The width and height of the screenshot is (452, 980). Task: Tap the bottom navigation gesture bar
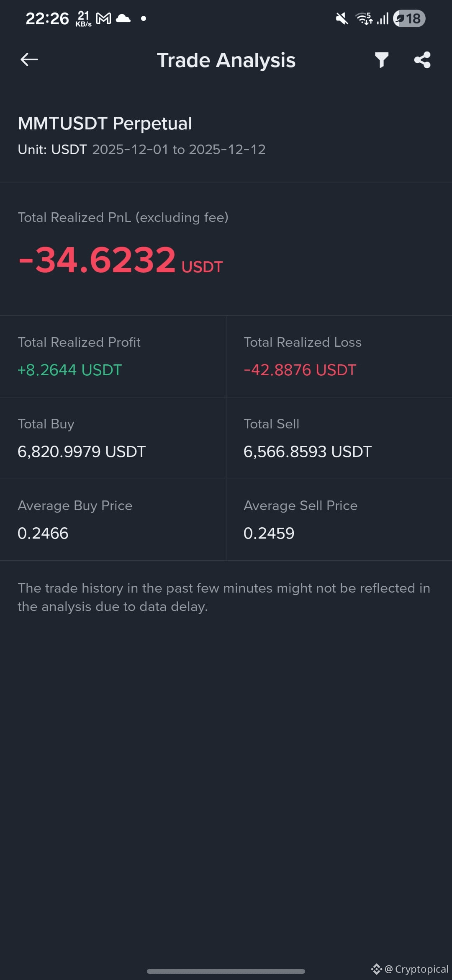[x=226, y=971]
